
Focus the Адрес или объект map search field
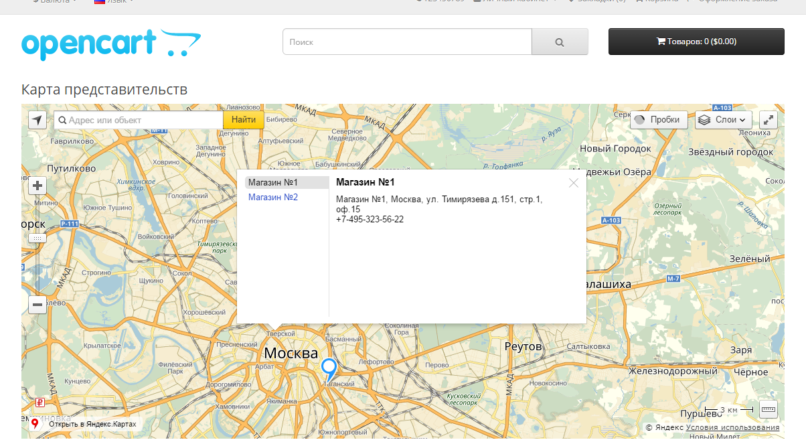(x=138, y=120)
